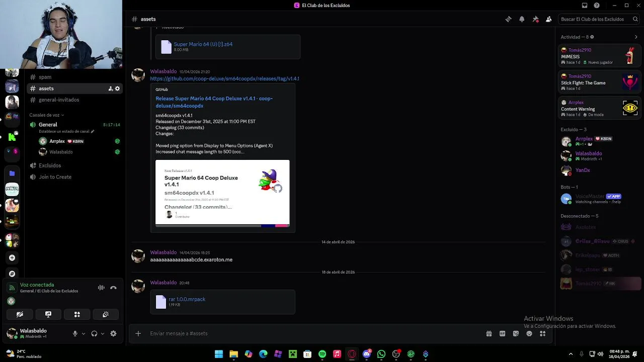The height and width of the screenshot is (362, 644).
Task: Open the soundboard button
Action: pos(106,314)
